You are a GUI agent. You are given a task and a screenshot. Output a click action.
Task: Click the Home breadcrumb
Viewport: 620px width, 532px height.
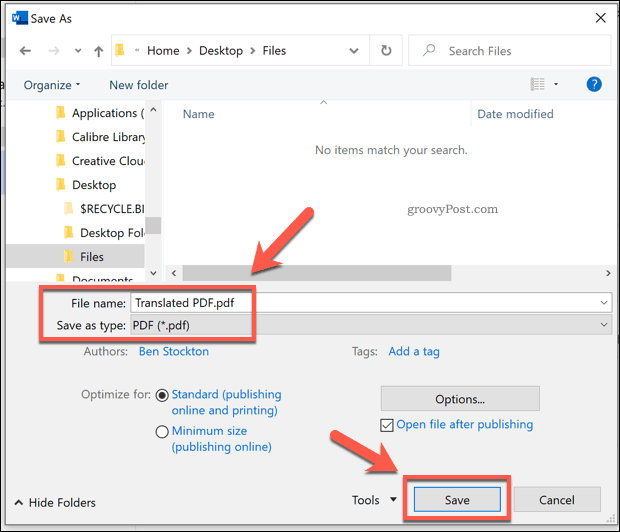[163, 51]
